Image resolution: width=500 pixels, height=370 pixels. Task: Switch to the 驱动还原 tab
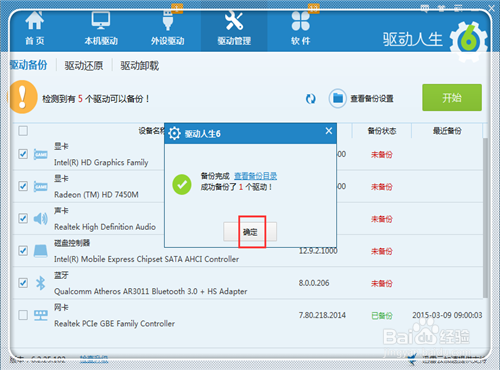click(x=84, y=66)
